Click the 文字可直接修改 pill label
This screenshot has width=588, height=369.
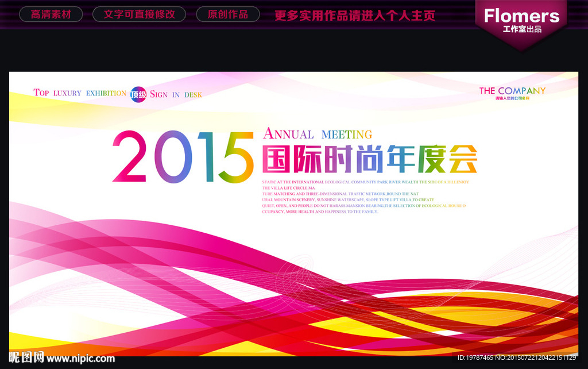point(139,14)
